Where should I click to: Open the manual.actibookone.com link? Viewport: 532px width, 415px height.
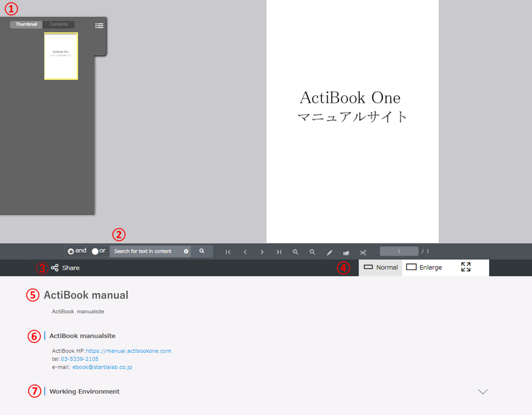[x=128, y=351]
